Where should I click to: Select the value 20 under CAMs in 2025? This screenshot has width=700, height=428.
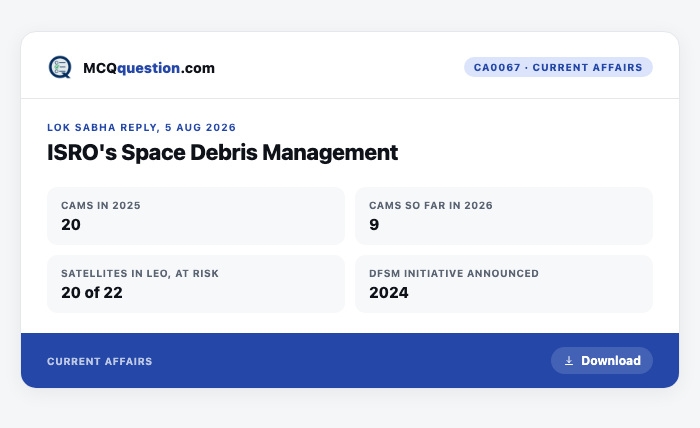[x=71, y=224]
